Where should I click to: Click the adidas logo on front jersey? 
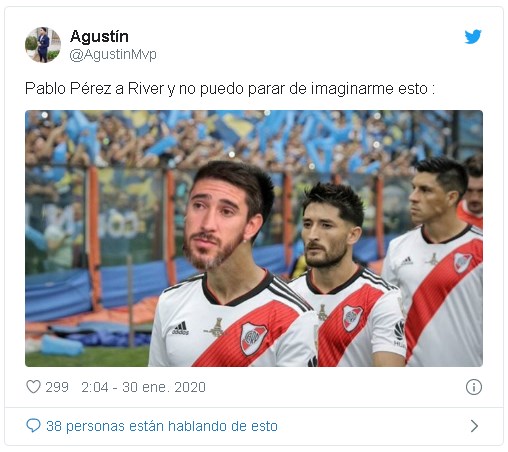pos(180,328)
